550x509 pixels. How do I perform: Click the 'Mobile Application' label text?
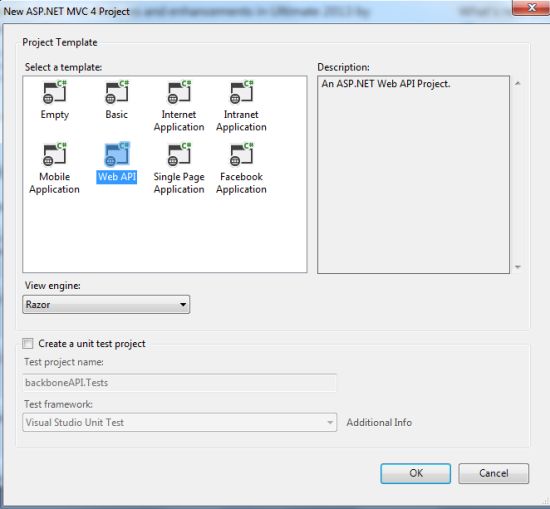tap(54, 183)
